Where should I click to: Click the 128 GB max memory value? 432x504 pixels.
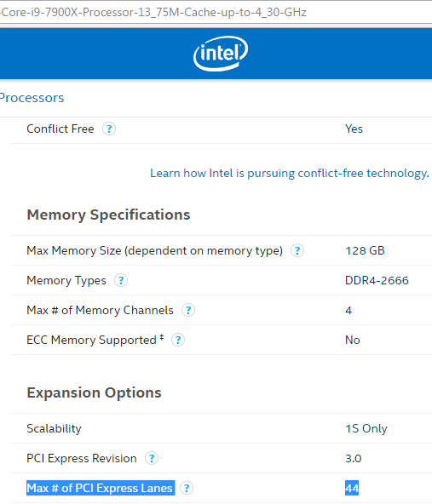pos(365,250)
